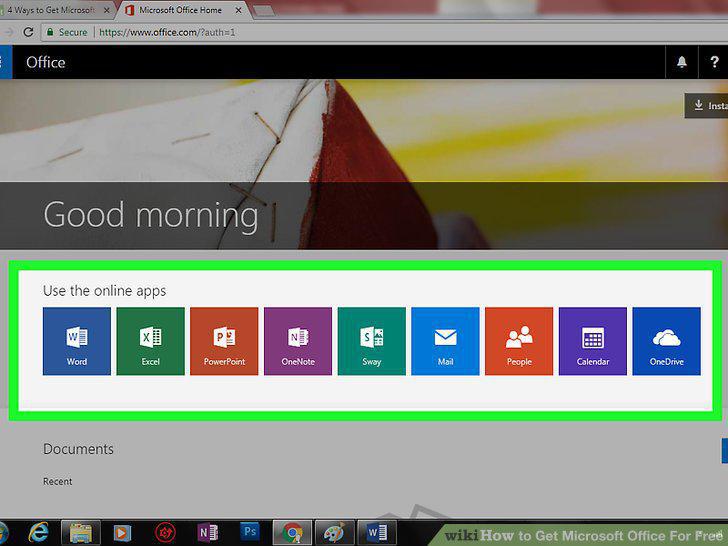728x546 pixels.
Task: Click the Good morning greeting text
Action: [151, 215]
